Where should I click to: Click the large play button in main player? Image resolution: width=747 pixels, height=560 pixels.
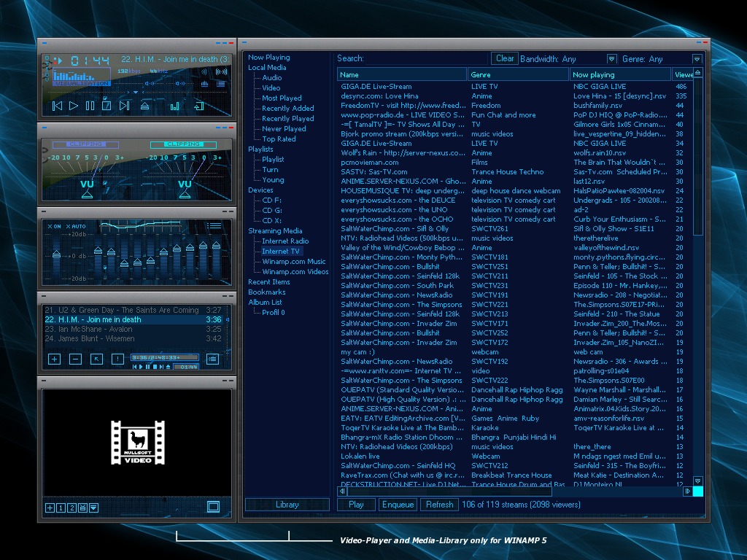tap(74, 106)
